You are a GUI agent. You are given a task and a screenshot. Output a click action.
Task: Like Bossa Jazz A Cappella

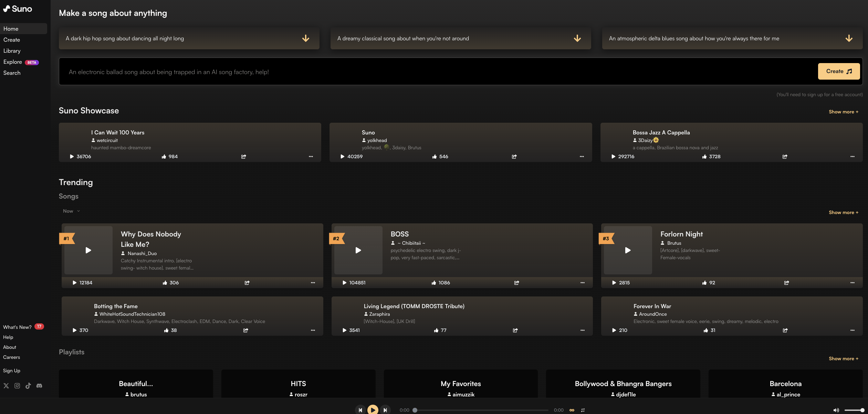click(x=704, y=156)
